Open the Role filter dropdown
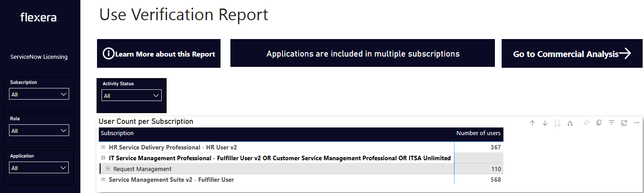This screenshot has width=644, height=193. pos(39,131)
